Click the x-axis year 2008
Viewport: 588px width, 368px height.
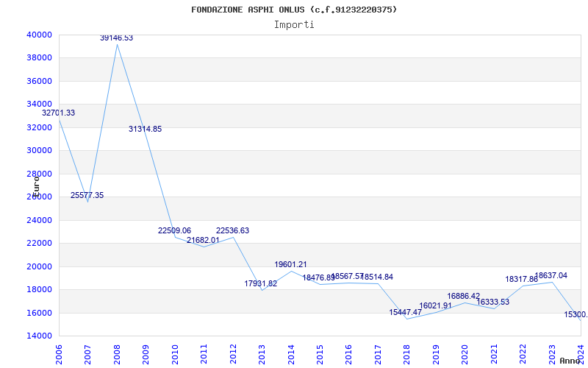[117, 355]
